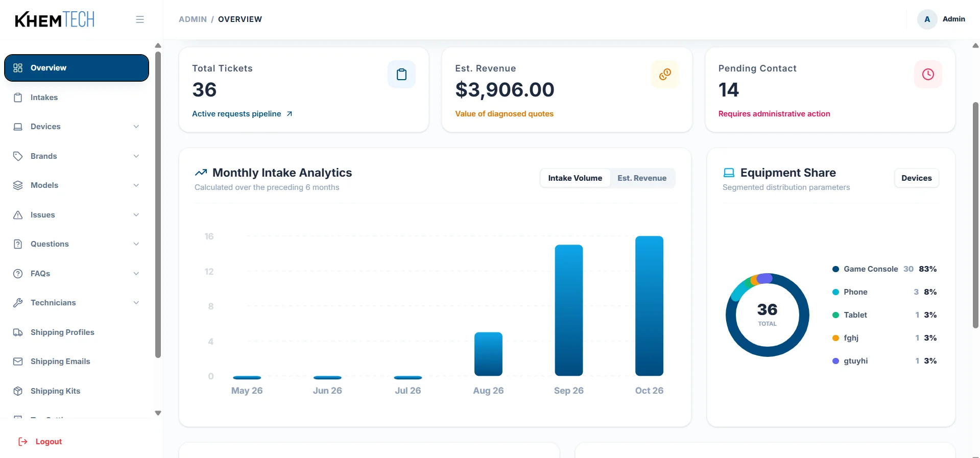
Task: Click the Issues warning triangle icon
Action: pyautogui.click(x=18, y=215)
